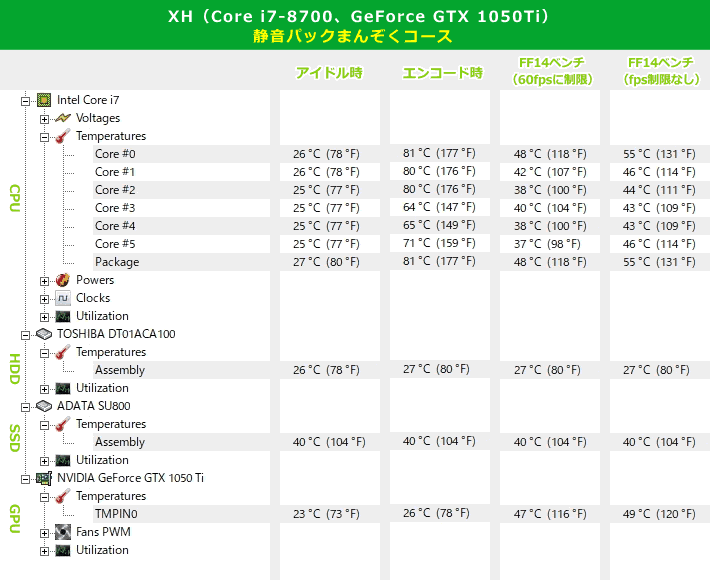Collapse the CPU Temperatures node
The height and width of the screenshot is (580, 710).
point(44,137)
